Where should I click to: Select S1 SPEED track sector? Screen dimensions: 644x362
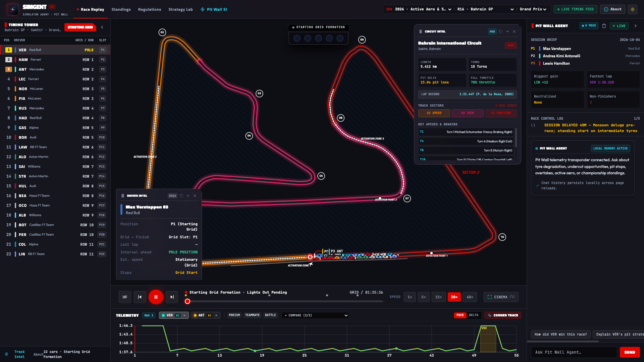tap(434, 113)
